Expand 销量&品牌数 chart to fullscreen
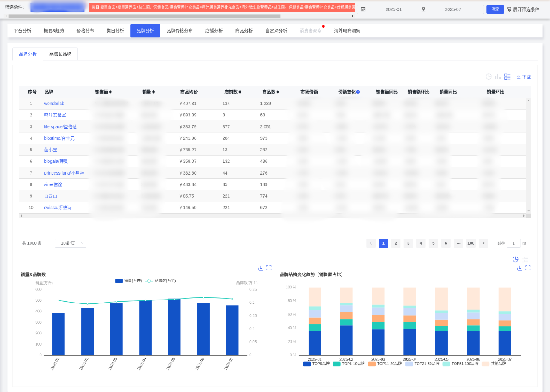Screen dimensions: 550x392 click(x=269, y=268)
